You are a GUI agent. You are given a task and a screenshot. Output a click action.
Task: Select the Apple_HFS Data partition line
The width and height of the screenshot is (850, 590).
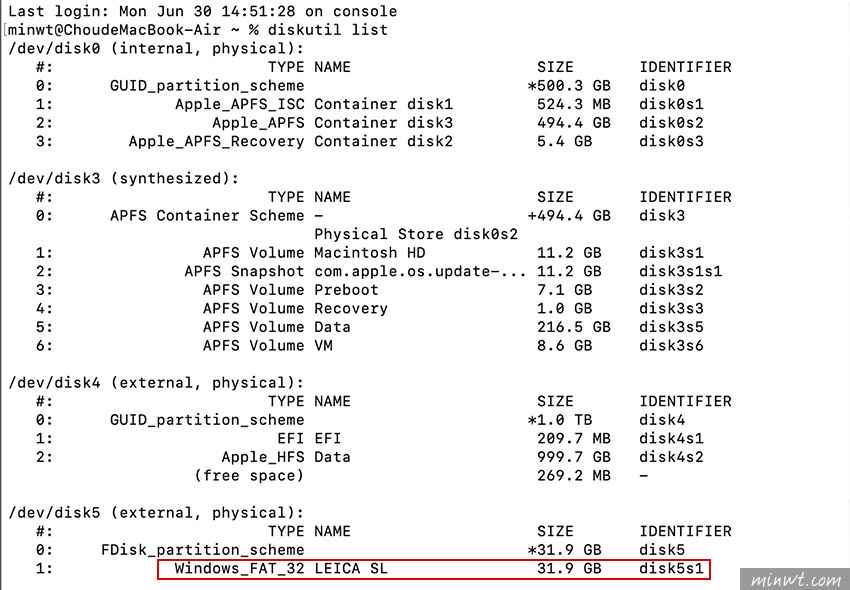[370, 457]
